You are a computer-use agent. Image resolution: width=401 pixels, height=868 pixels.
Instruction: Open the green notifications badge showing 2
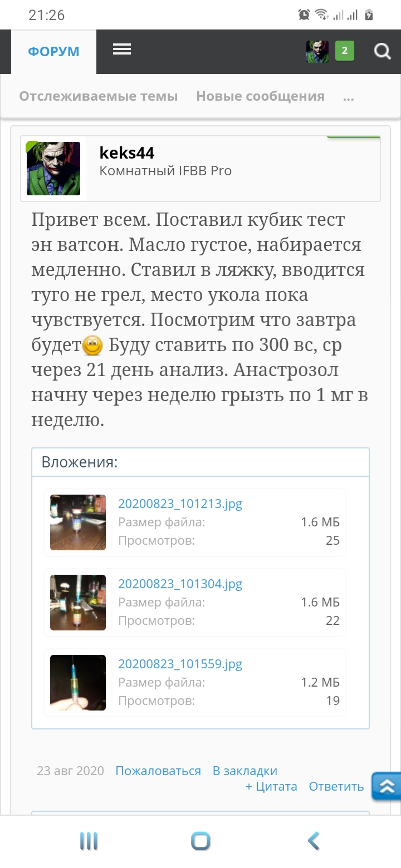pyautogui.click(x=345, y=51)
